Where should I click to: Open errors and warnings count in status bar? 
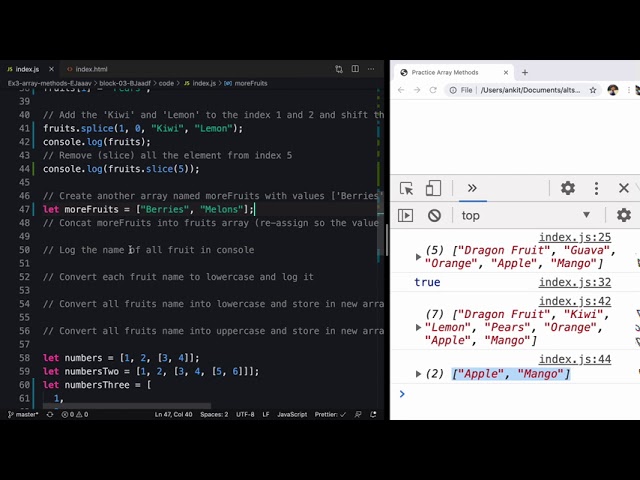tap(75, 414)
